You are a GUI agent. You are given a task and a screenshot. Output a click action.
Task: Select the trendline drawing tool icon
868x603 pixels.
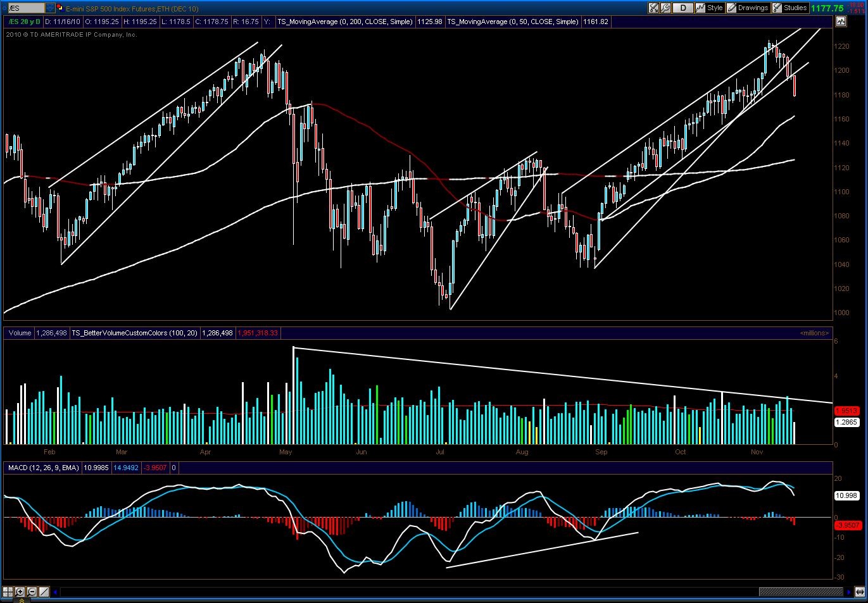pyautogui.click(x=44, y=592)
